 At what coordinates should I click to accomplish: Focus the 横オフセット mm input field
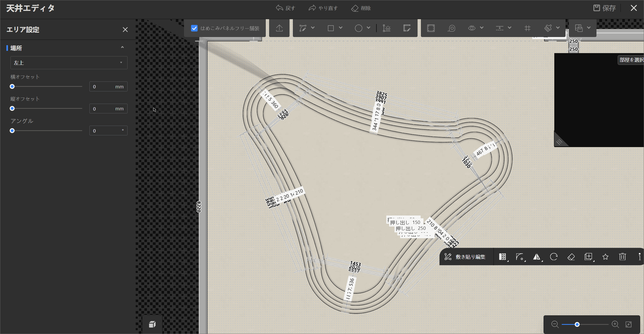coord(108,87)
